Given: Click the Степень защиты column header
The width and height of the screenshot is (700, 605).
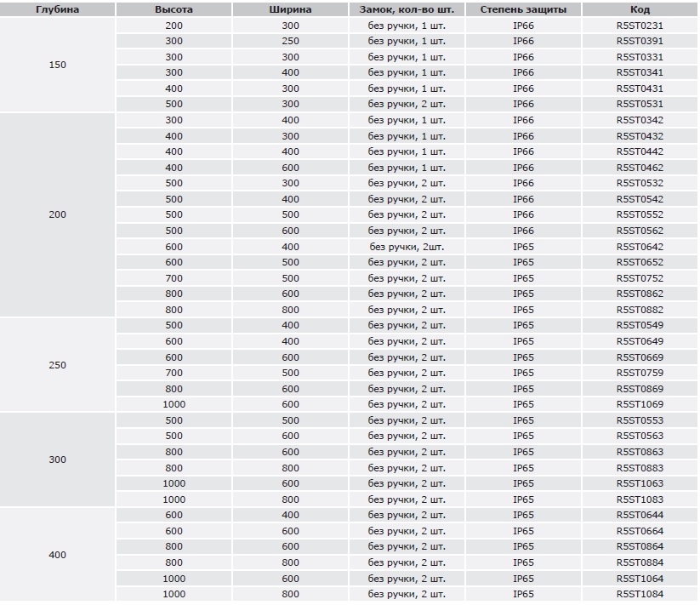Looking at the screenshot, I should click(x=523, y=9).
